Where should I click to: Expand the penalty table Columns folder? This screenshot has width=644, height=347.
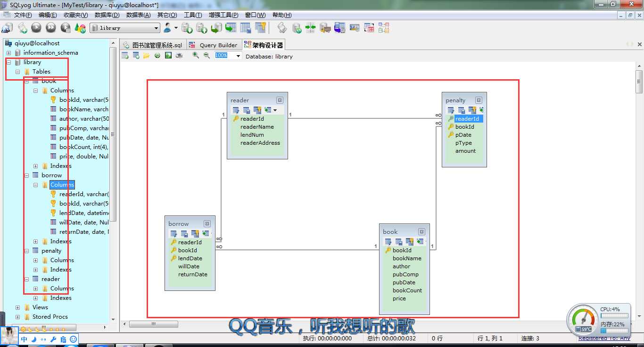(36, 260)
